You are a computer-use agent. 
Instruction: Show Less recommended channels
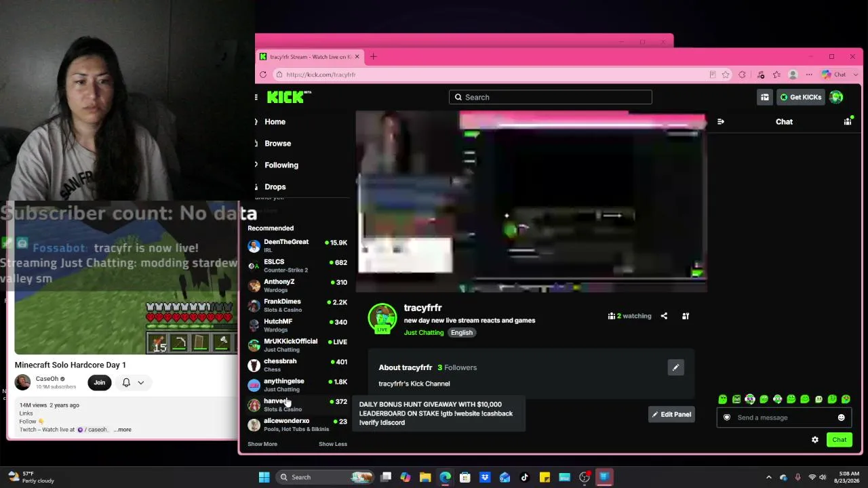(333, 444)
